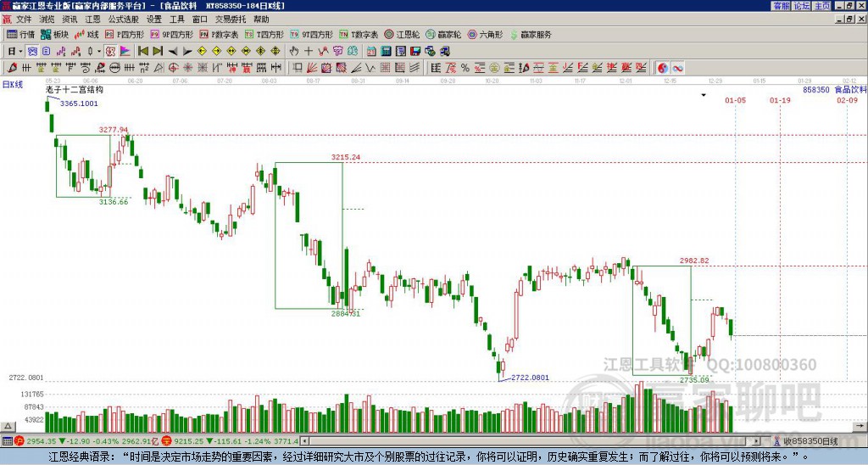Open the 江恩 menu
The height and width of the screenshot is (465, 868).
click(x=92, y=20)
